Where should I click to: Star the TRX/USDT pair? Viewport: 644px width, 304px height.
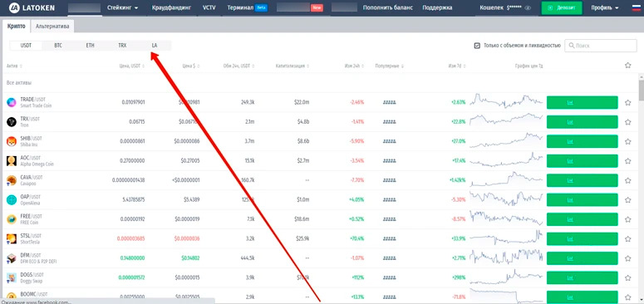click(627, 122)
